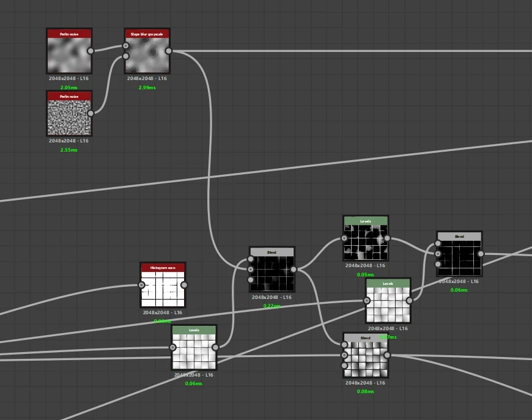532x420 pixels.
Task: Click the Histogram scan output port
Action: [184, 285]
